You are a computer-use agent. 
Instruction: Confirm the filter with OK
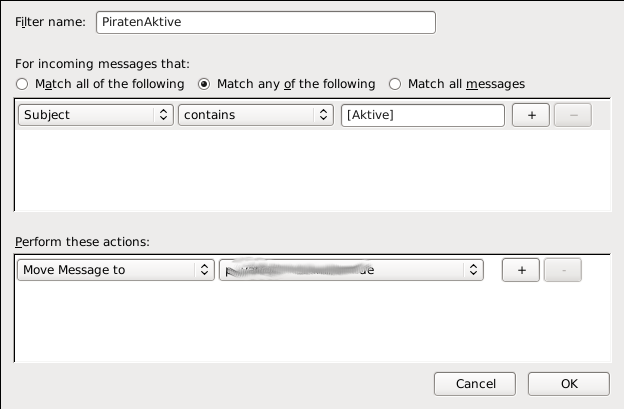(568, 384)
